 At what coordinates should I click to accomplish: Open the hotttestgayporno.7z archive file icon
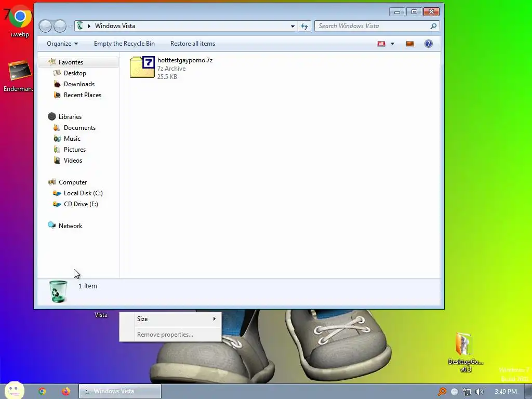tap(142, 67)
